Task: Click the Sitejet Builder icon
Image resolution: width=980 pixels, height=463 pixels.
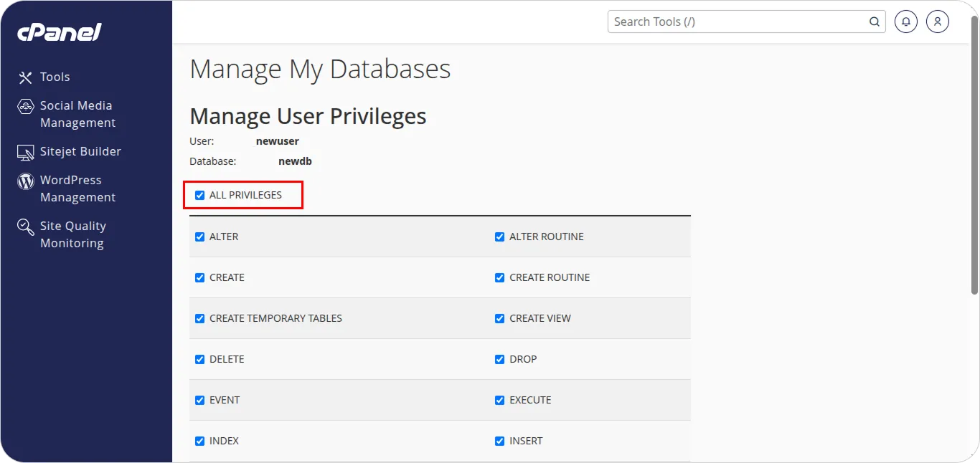Action: pyautogui.click(x=26, y=152)
